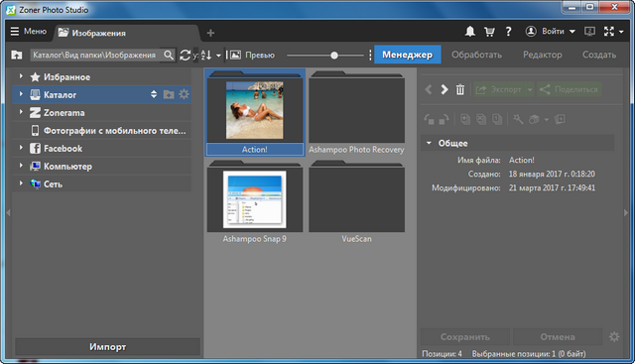Collapse the Общее section
Viewport: 635px width, 364px height.
pyautogui.click(x=429, y=143)
